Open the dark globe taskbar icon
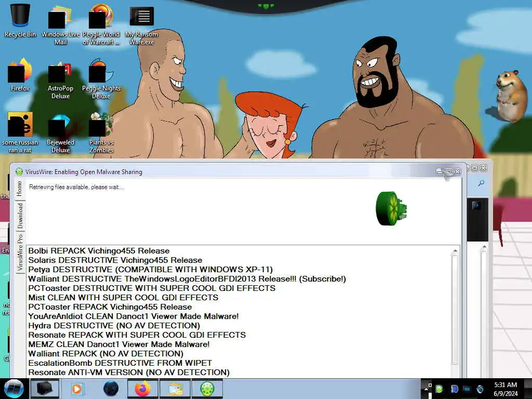Viewport: 532px width, 399px height. click(x=111, y=389)
